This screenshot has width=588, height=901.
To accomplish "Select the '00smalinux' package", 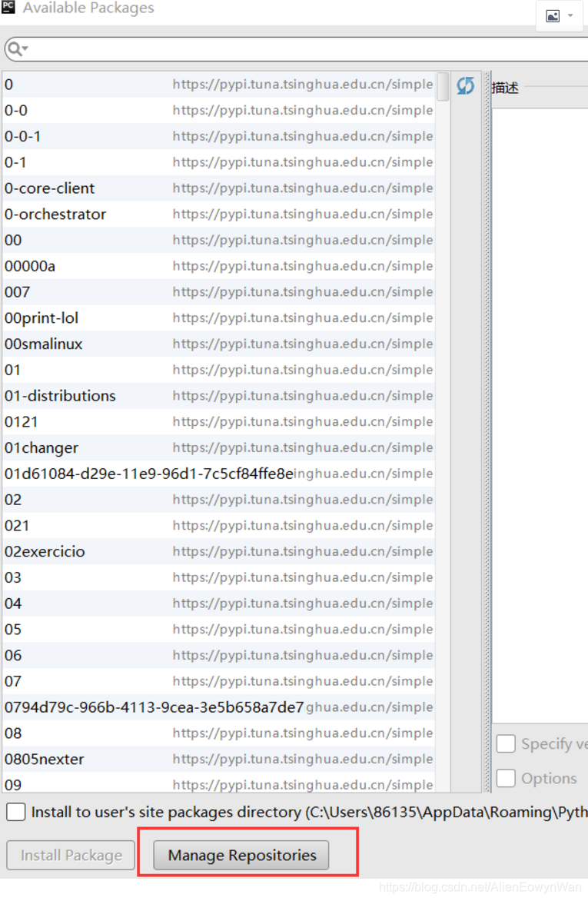I will coord(218,344).
